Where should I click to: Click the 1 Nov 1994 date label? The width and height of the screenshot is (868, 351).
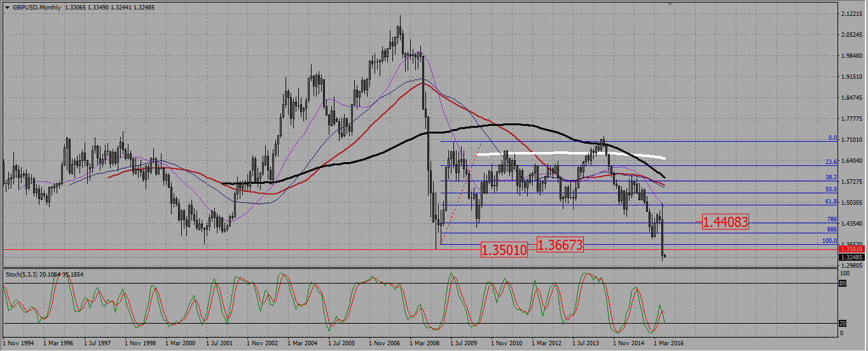click(x=18, y=343)
